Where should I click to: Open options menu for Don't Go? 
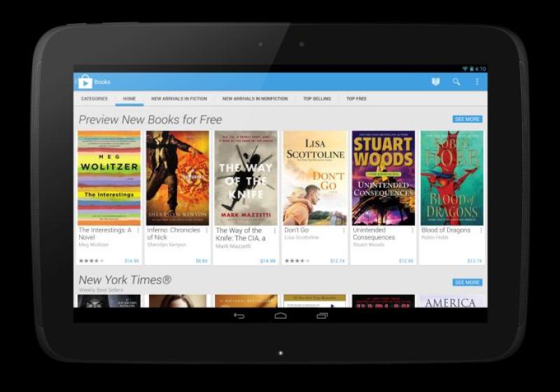344,230
